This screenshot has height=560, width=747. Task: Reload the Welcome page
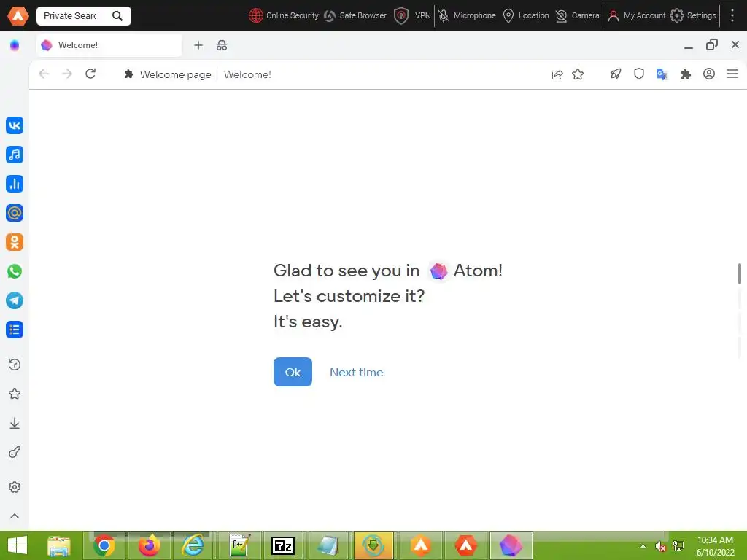90,74
